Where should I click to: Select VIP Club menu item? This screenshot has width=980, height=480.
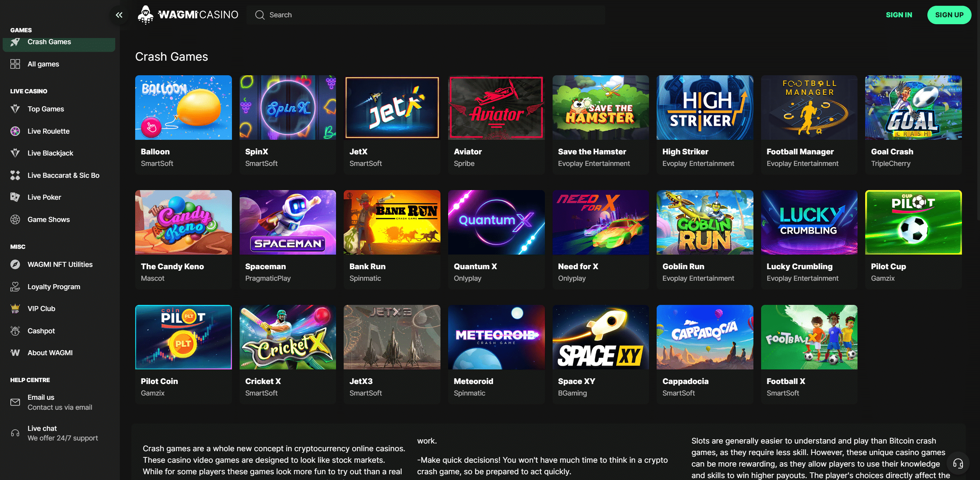point(41,309)
